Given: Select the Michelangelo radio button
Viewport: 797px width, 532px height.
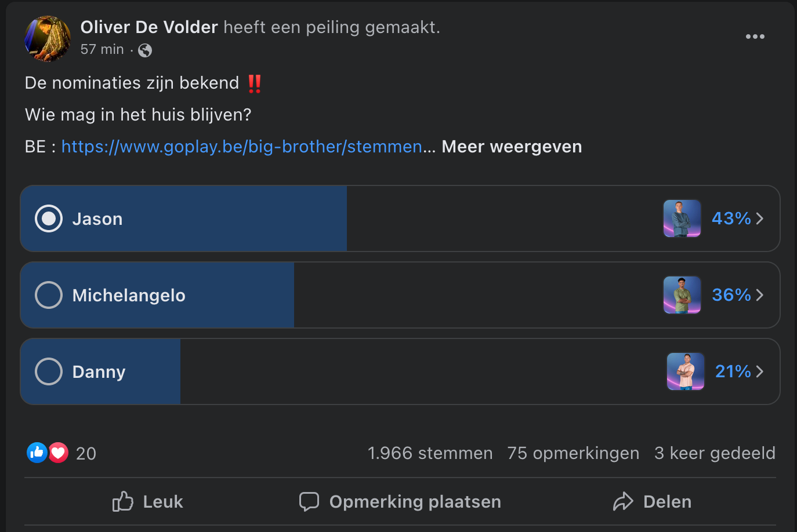Looking at the screenshot, I should (49, 295).
